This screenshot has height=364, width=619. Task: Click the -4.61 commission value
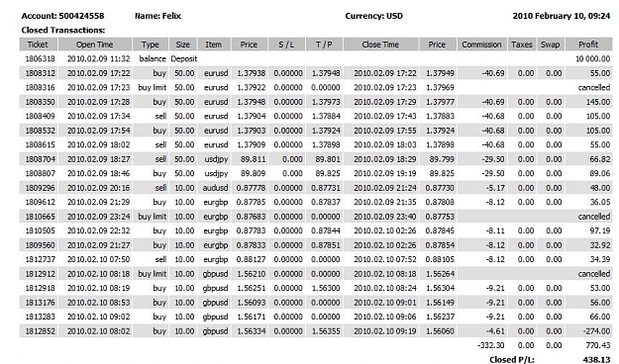pos(495,331)
